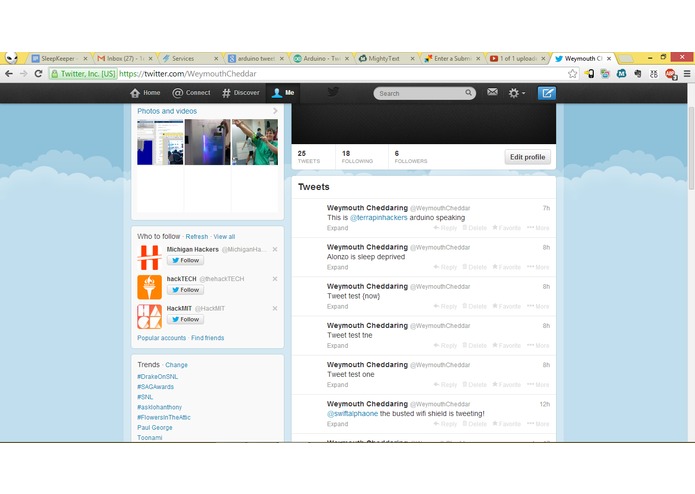
Task: View the 25 Tweets count
Action: pyautogui.click(x=308, y=157)
